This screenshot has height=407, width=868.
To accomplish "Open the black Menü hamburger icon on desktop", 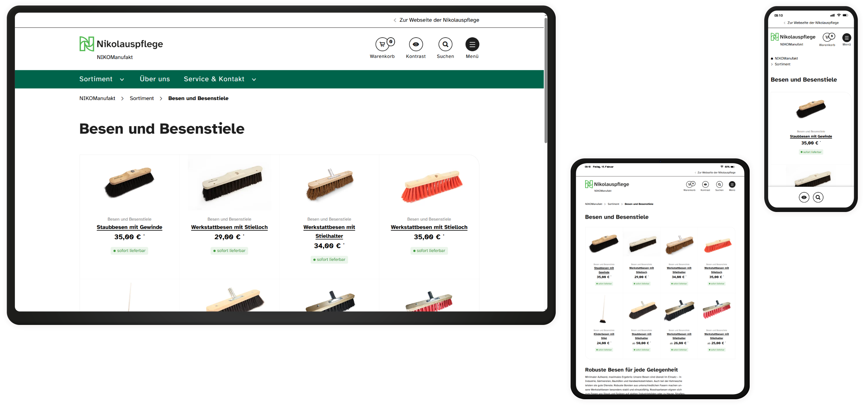I will 472,44.
